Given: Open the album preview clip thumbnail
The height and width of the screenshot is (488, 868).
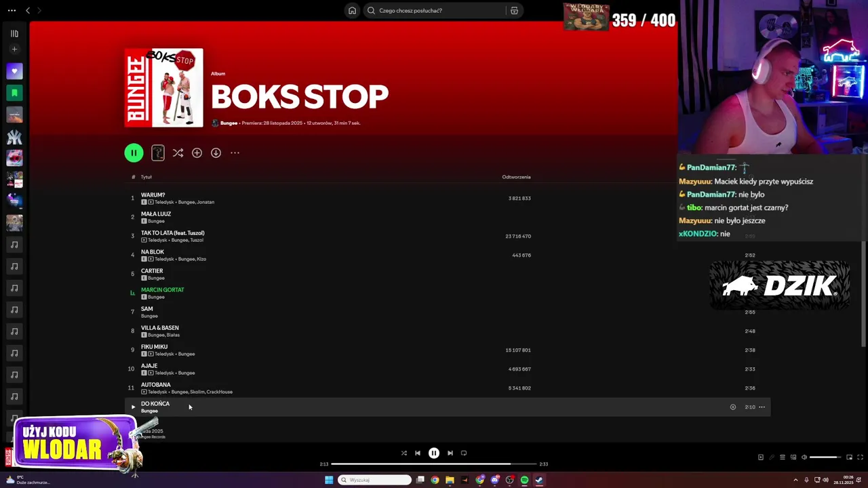Looking at the screenshot, I should click(158, 152).
